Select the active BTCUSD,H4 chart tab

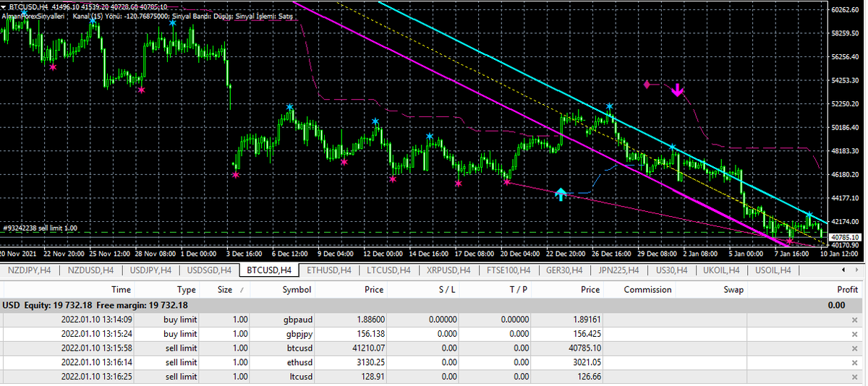point(268,270)
